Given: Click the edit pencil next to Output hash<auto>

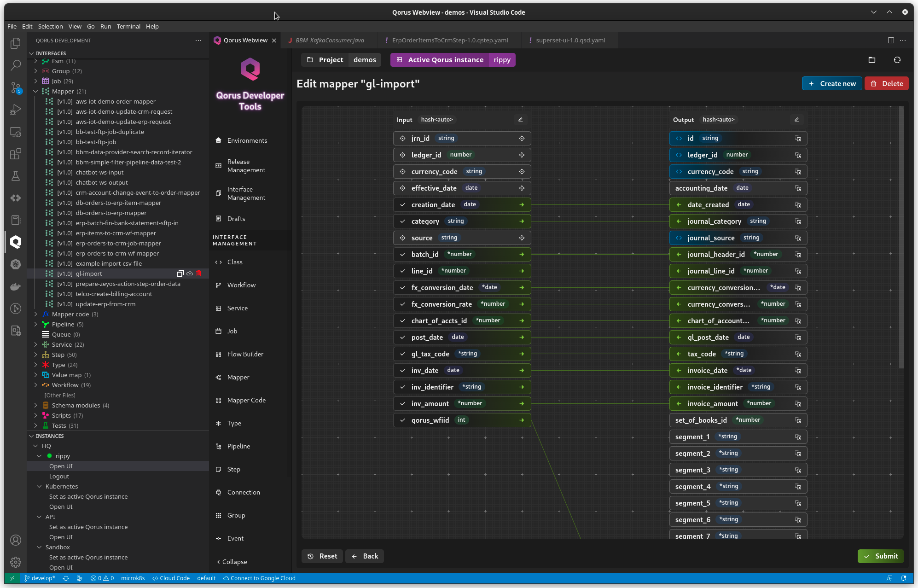Looking at the screenshot, I should pyautogui.click(x=797, y=120).
